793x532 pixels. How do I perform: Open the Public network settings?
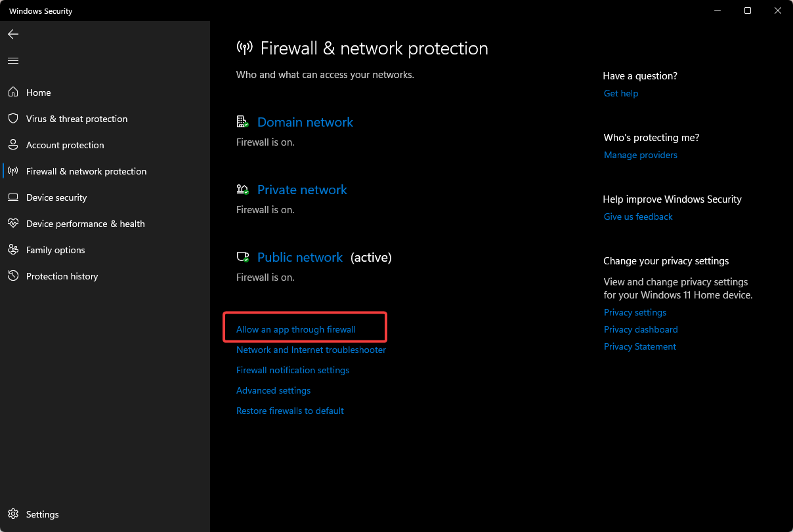click(x=299, y=257)
